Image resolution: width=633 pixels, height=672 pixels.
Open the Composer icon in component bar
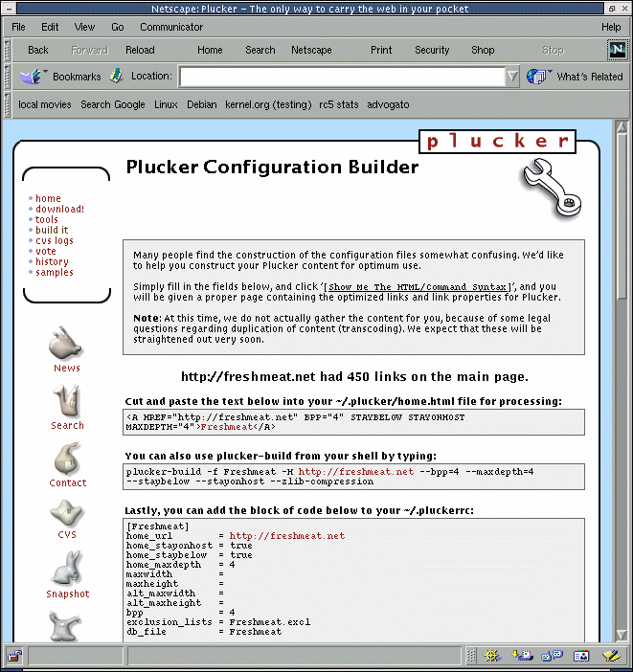coord(612,656)
